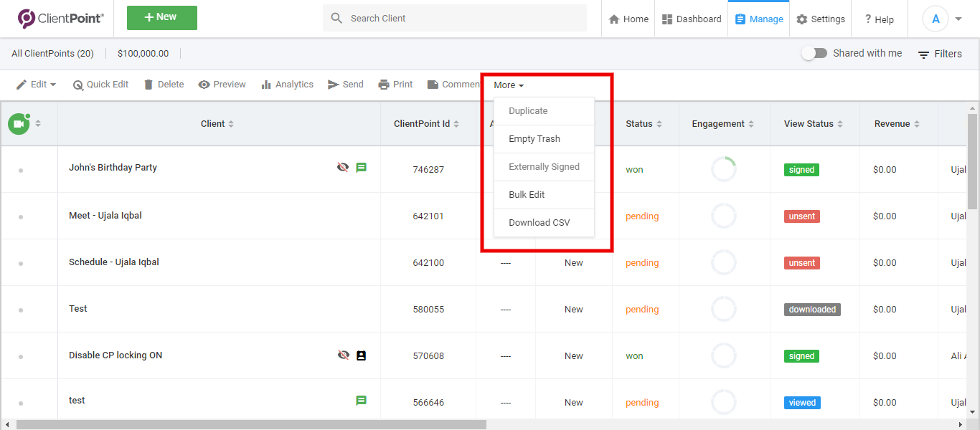Choose Duplicate from the More menu
This screenshot has height=430, width=980.
pos(545,111)
